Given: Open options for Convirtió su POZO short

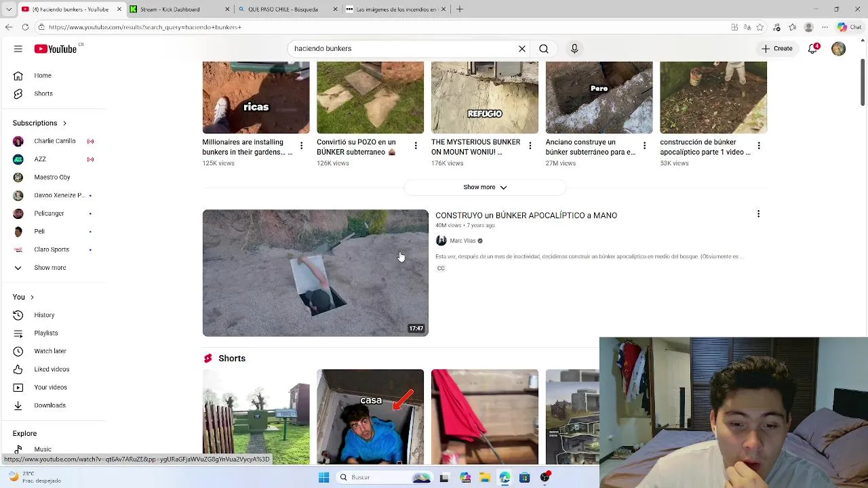Looking at the screenshot, I should 416,146.
